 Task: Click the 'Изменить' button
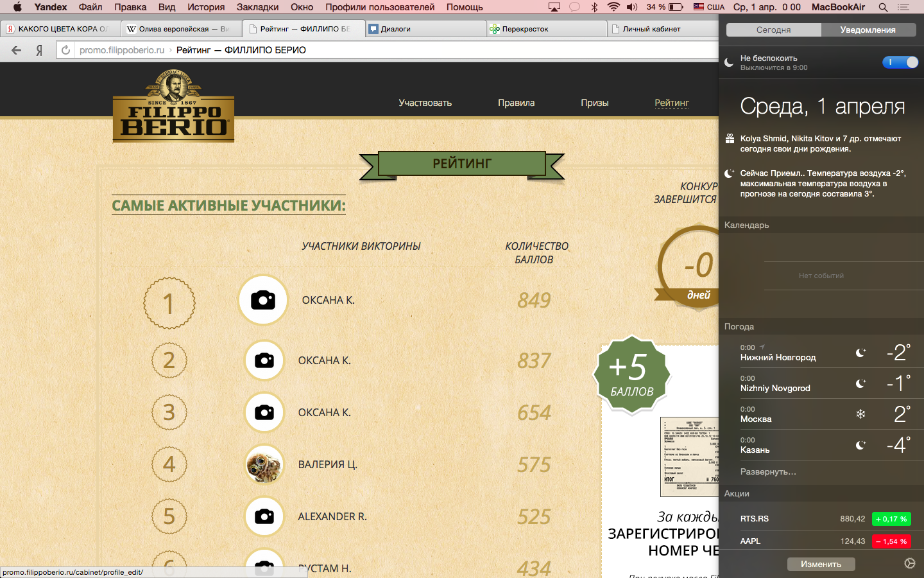(821, 564)
